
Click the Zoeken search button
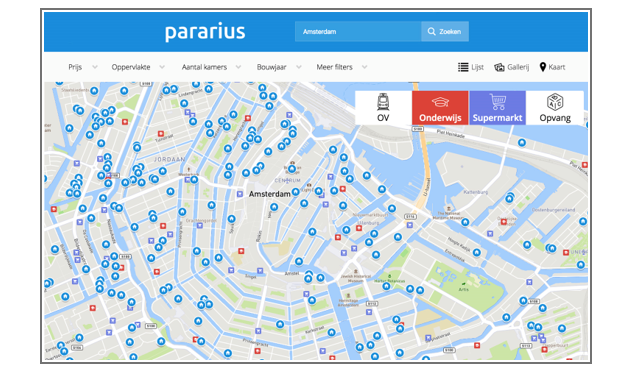point(445,32)
